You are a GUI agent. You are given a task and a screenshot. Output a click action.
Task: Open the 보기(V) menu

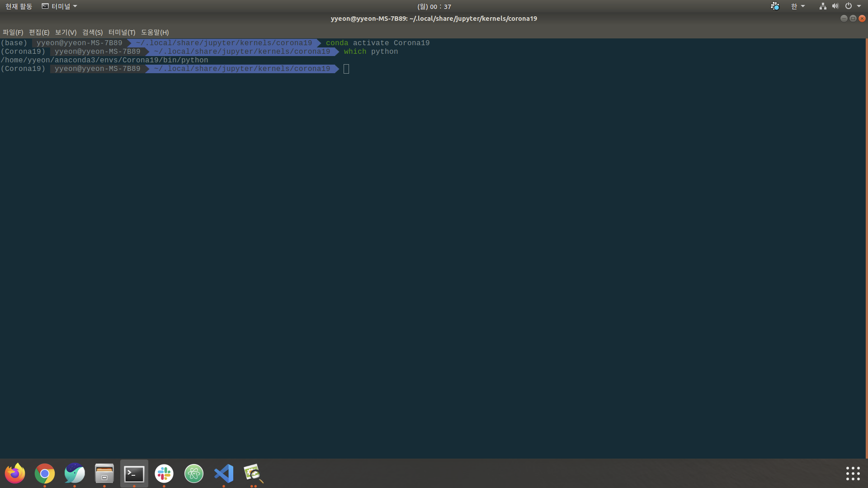[x=66, y=32]
